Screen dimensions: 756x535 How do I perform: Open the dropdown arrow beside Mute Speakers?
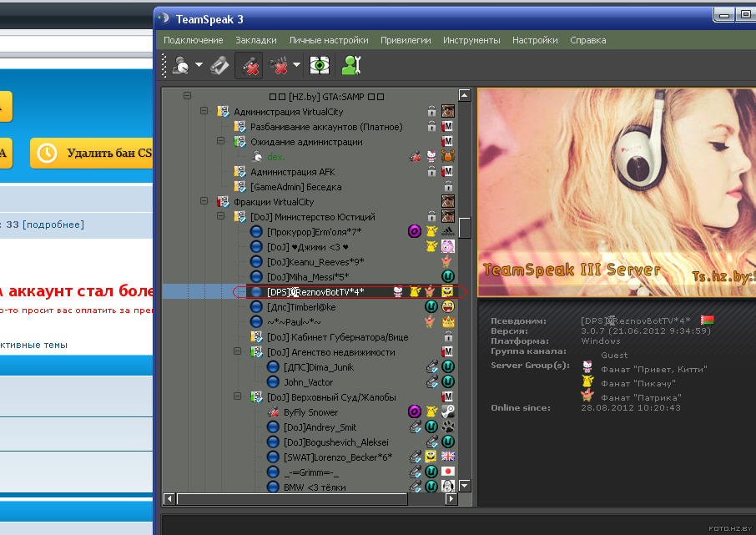(296, 64)
